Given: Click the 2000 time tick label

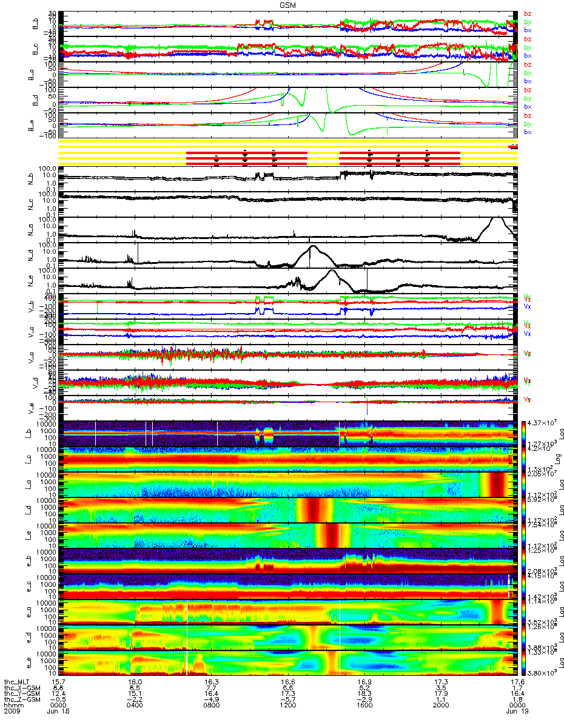Looking at the screenshot, I should click(440, 706).
